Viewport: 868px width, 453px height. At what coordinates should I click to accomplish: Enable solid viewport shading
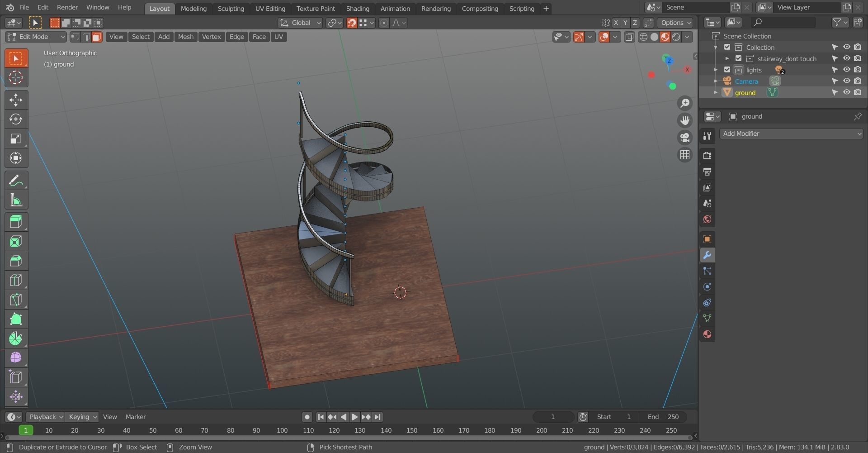point(654,37)
